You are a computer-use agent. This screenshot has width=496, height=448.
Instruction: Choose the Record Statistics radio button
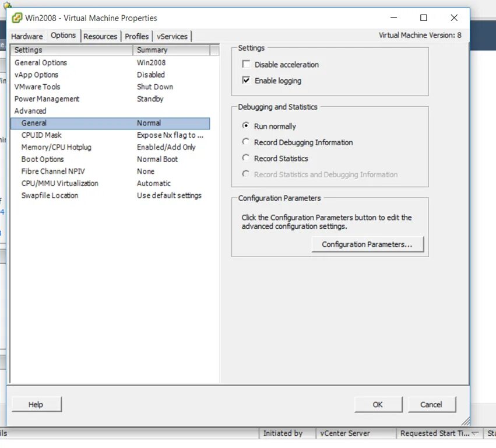pos(245,157)
